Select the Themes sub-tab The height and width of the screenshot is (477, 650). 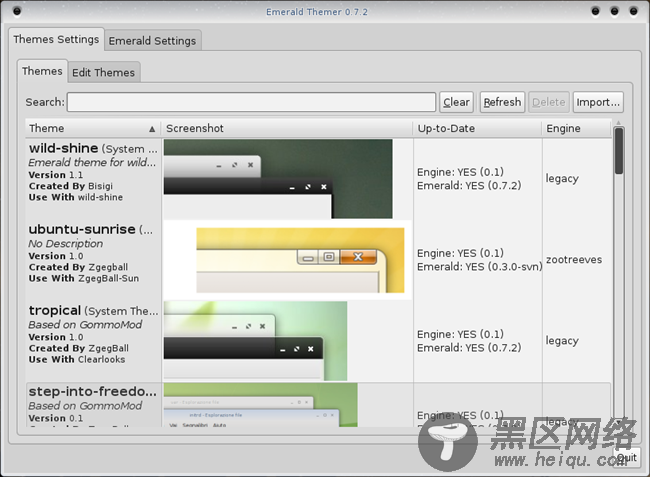pos(42,71)
